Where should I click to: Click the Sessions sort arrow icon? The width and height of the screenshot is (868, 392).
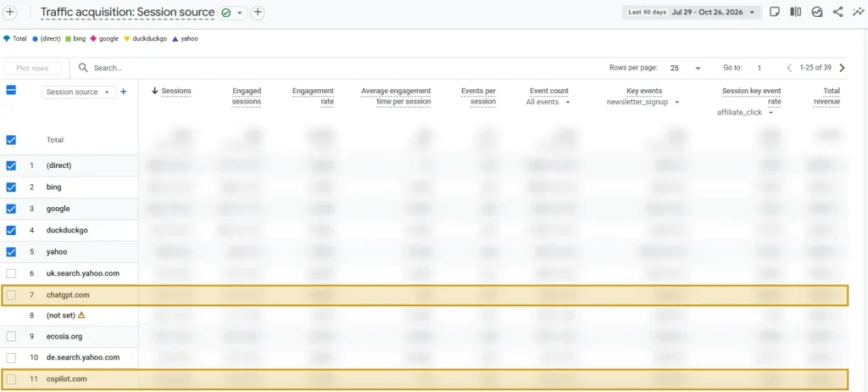(154, 91)
